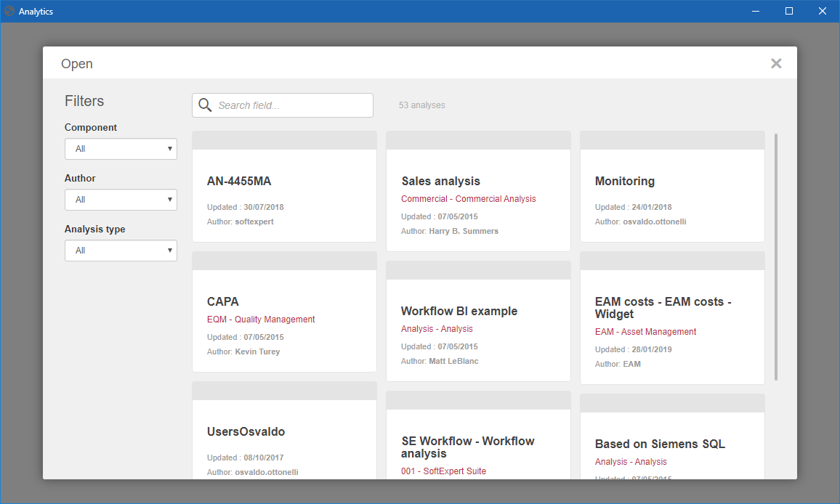Click Author: Matt LeBlanc text
The height and width of the screenshot is (504, 840).
(440, 362)
